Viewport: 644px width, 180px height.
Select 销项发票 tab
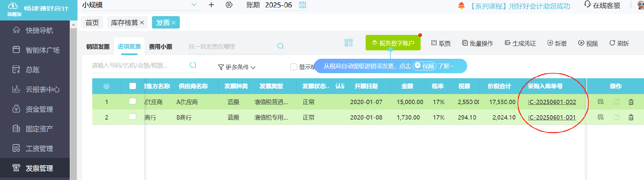98,47
